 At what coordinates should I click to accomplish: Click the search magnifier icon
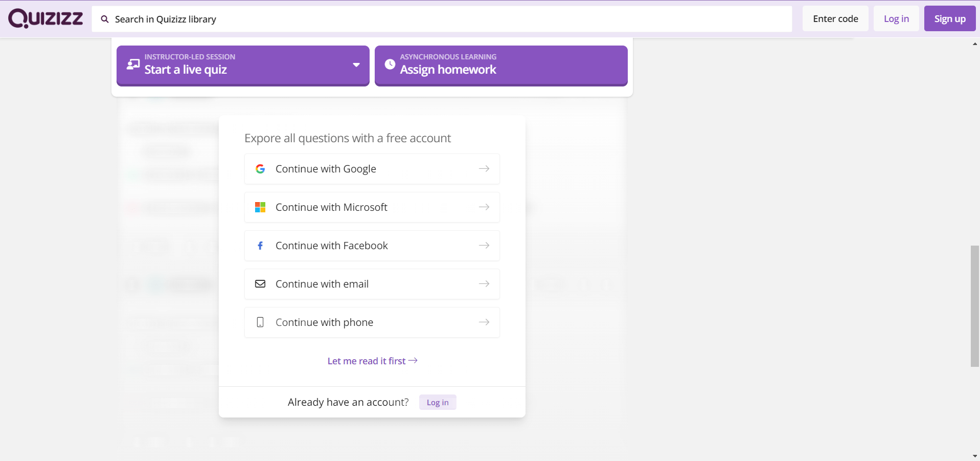click(105, 19)
